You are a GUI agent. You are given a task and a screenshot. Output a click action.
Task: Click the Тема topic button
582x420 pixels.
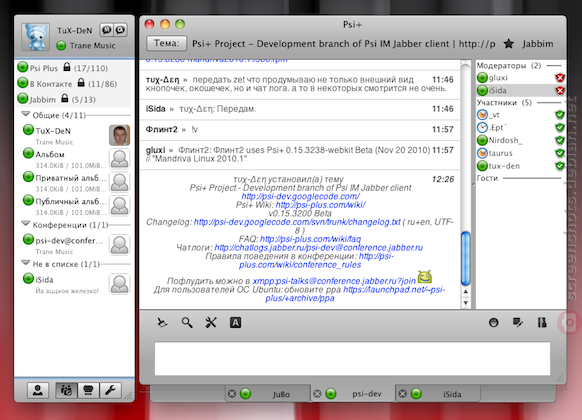tap(167, 43)
